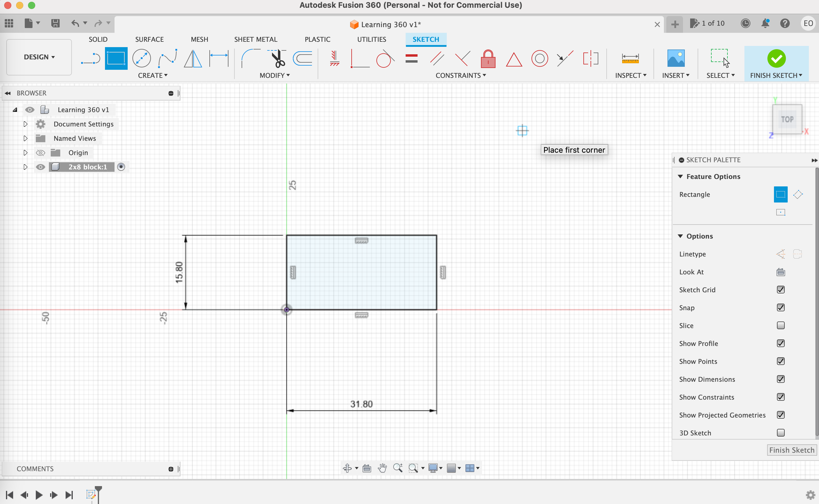Apply the Parallel constraint
The image size is (819, 504).
click(437, 58)
